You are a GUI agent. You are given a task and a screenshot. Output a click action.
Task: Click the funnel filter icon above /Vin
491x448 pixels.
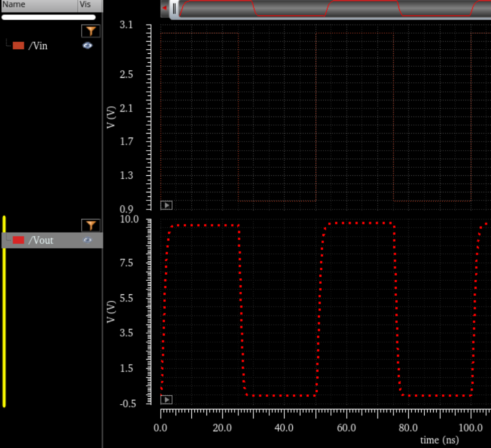click(90, 32)
